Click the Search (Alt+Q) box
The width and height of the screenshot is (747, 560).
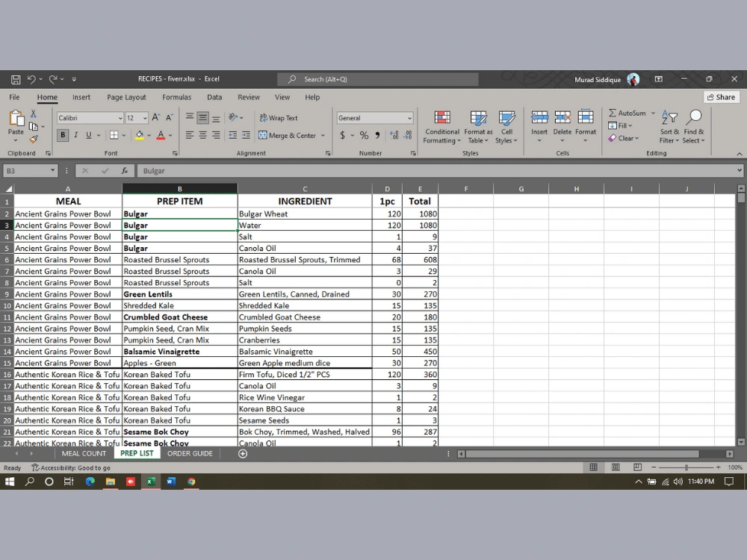pyautogui.click(x=378, y=79)
